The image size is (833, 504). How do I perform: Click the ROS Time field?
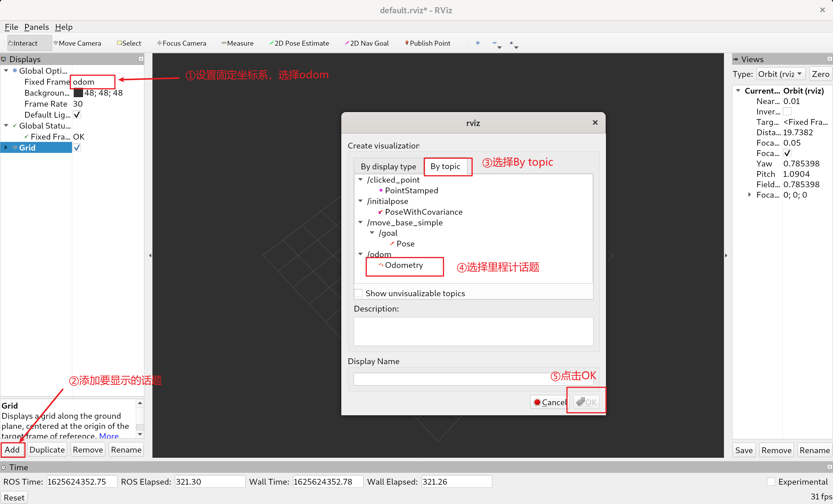coord(82,481)
